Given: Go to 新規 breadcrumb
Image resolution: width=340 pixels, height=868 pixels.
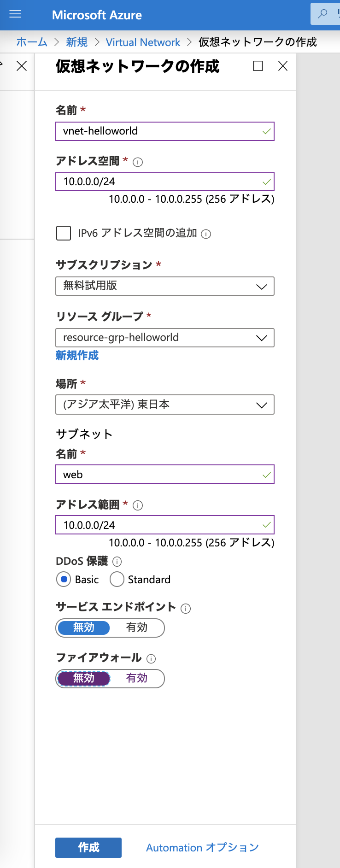Looking at the screenshot, I should (76, 42).
